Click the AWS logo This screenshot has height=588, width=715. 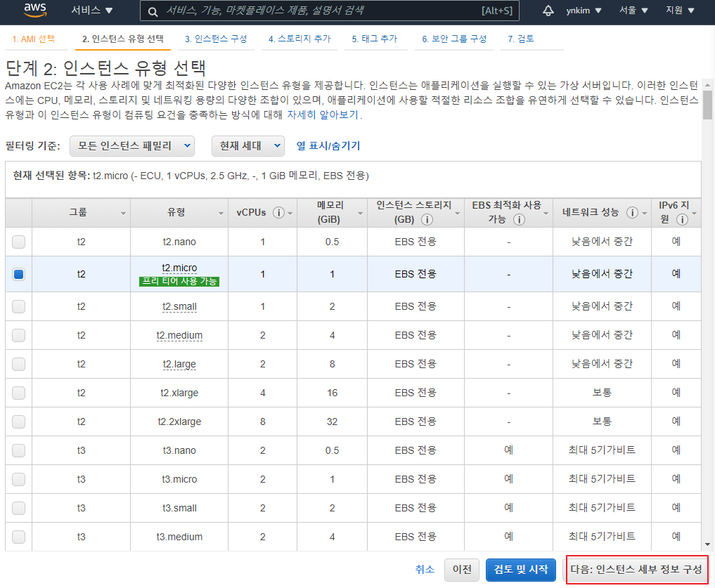35,10
